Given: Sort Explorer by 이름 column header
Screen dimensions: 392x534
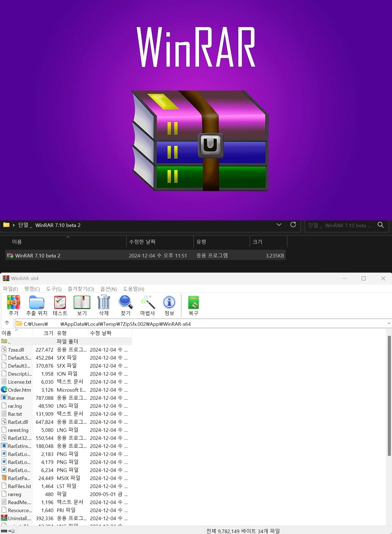Looking at the screenshot, I should 66,242.
